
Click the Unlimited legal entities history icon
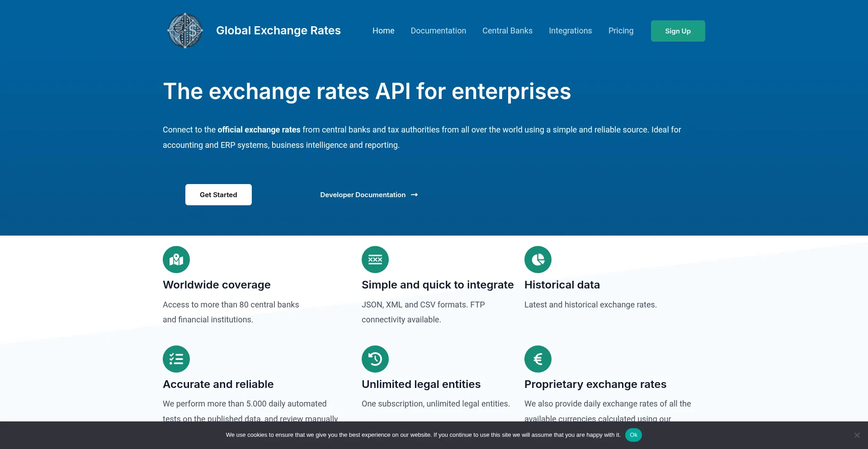coord(375,359)
